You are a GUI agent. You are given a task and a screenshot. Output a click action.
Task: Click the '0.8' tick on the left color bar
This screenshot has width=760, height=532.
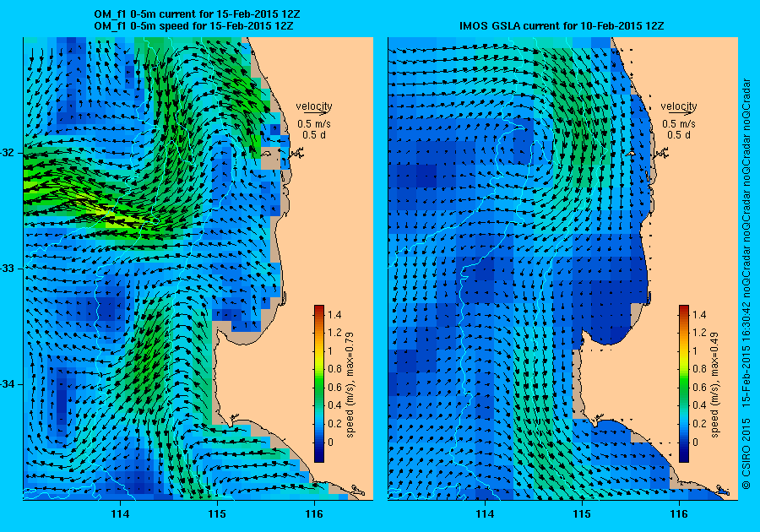[x=334, y=369]
